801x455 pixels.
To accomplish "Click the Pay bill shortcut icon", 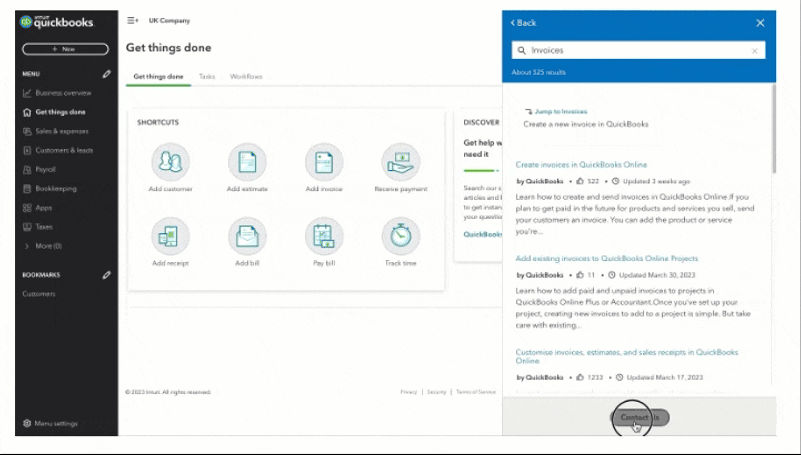I will coord(324,236).
